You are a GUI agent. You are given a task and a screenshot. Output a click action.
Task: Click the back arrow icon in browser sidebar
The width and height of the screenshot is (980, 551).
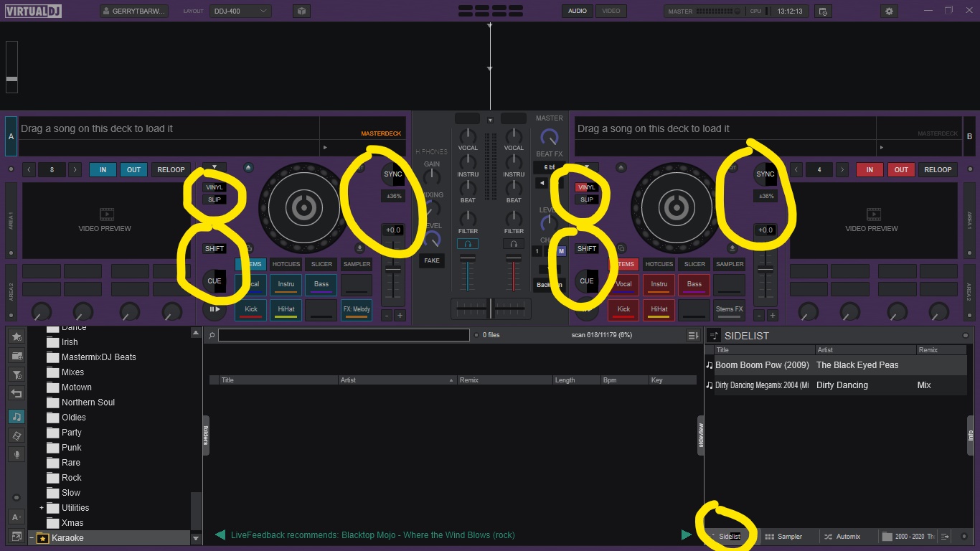click(17, 393)
